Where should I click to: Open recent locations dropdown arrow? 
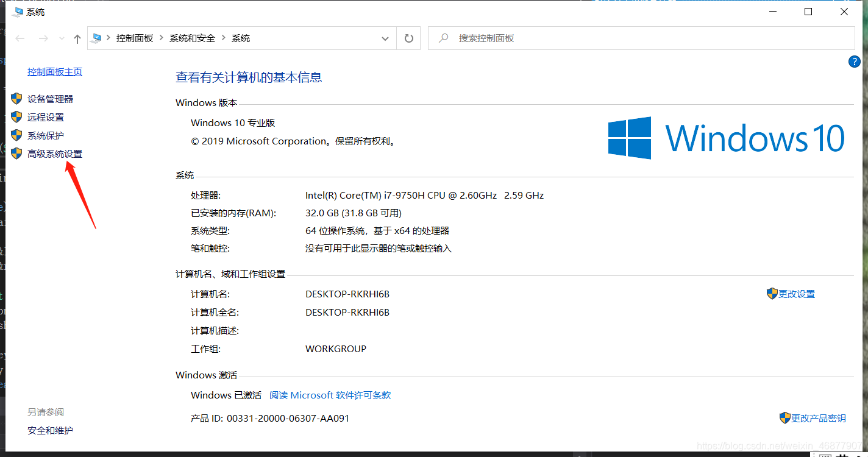(61, 38)
